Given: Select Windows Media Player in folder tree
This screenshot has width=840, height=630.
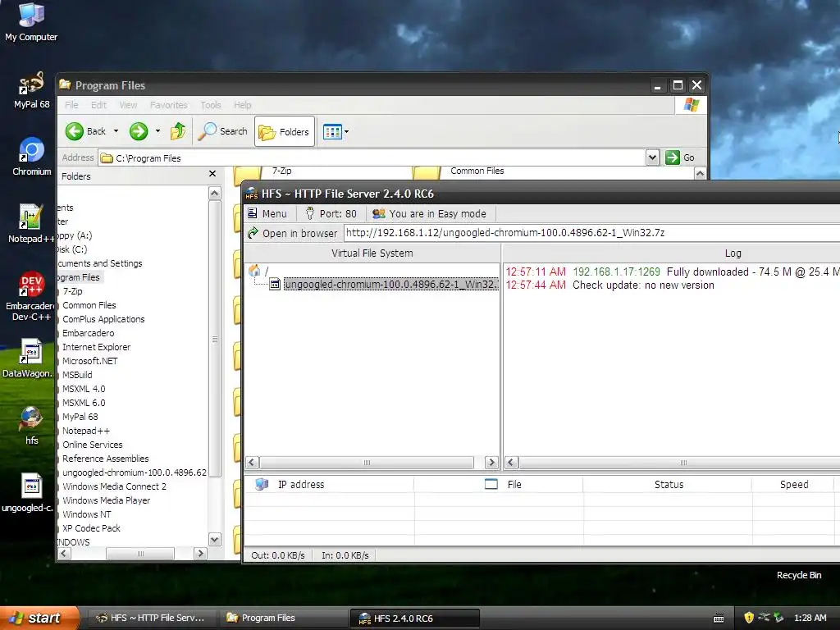Looking at the screenshot, I should pyautogui.click(x=106, y=500).
